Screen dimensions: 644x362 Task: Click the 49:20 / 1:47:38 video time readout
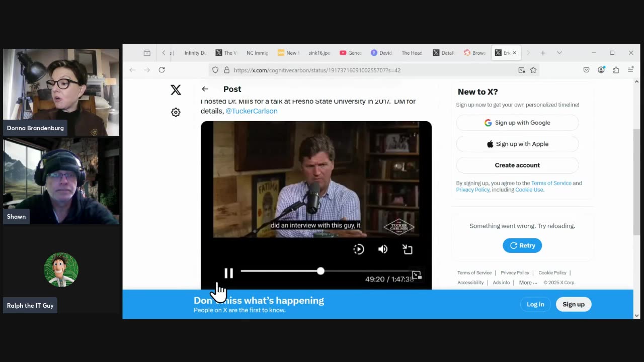pyautogui.click(x=389, y=279)
